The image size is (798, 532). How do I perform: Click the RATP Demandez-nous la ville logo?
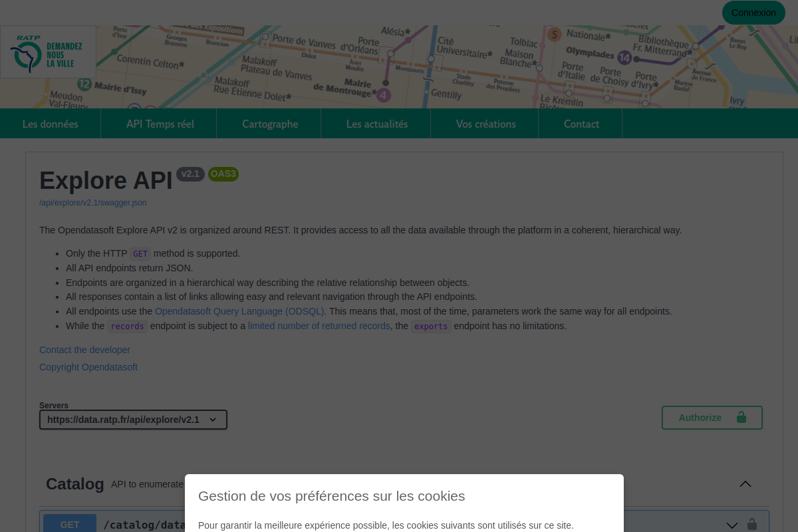48,52
